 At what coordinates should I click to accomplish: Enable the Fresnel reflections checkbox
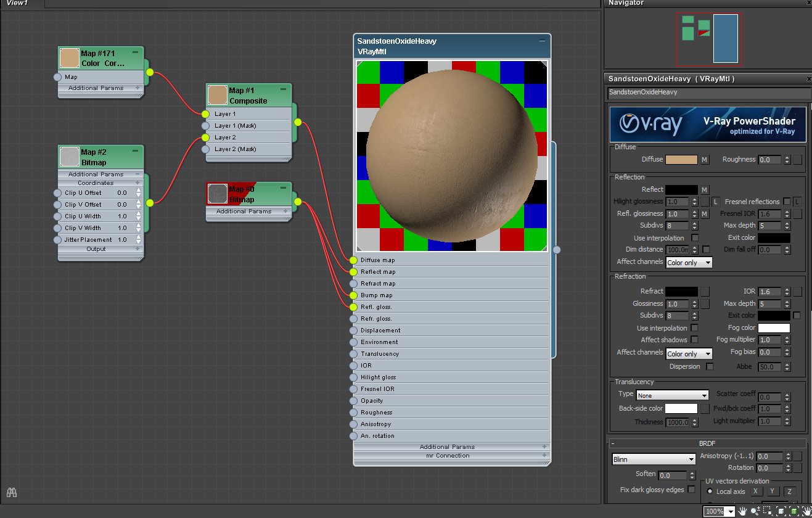point(787,202)
